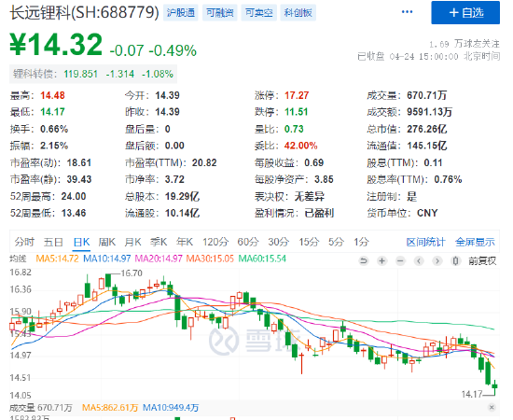
Task: Switch to the 五日 chart tab
Action: (53, 243)
